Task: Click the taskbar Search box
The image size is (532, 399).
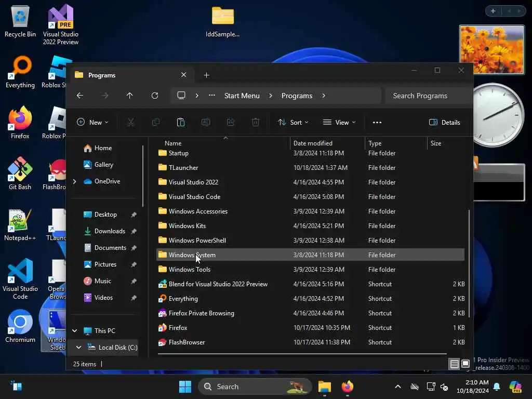Action: point(255,387)
